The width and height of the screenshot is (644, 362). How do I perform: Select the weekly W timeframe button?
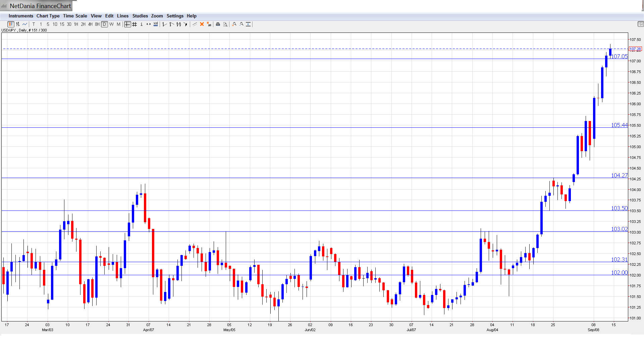(x=111, y=24)
